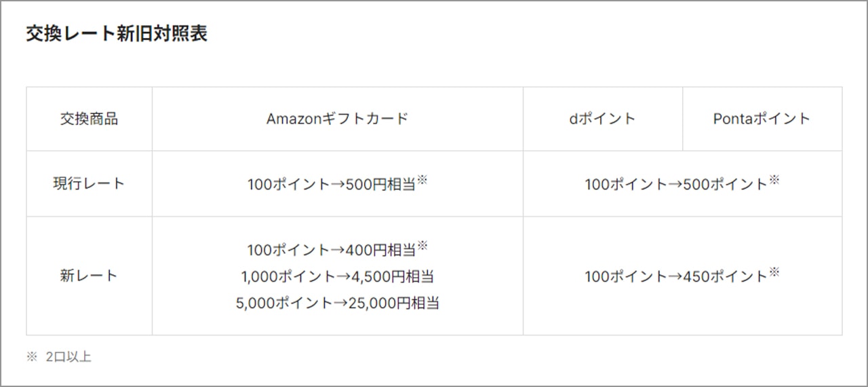Select the 1,000ポイント→4,500円相当 line

click(x=337, y=276)
